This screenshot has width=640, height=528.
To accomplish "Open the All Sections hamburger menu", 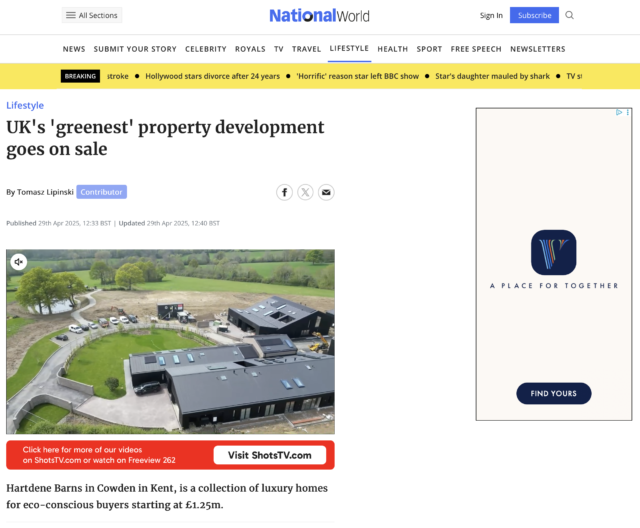I will pyautogui.click(x=91, y=15).
